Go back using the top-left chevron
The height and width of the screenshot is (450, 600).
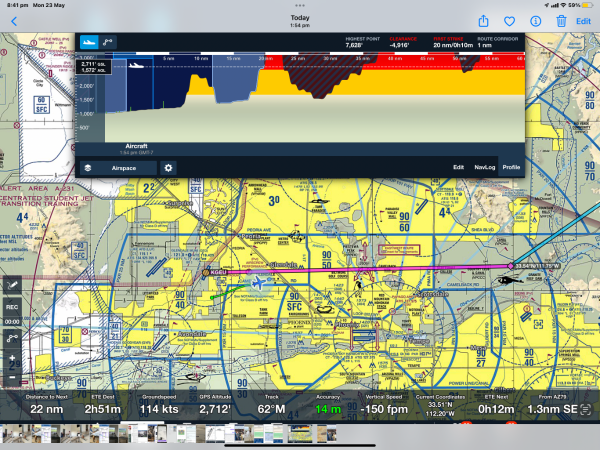pyautogui.click(x=13, y=21)
